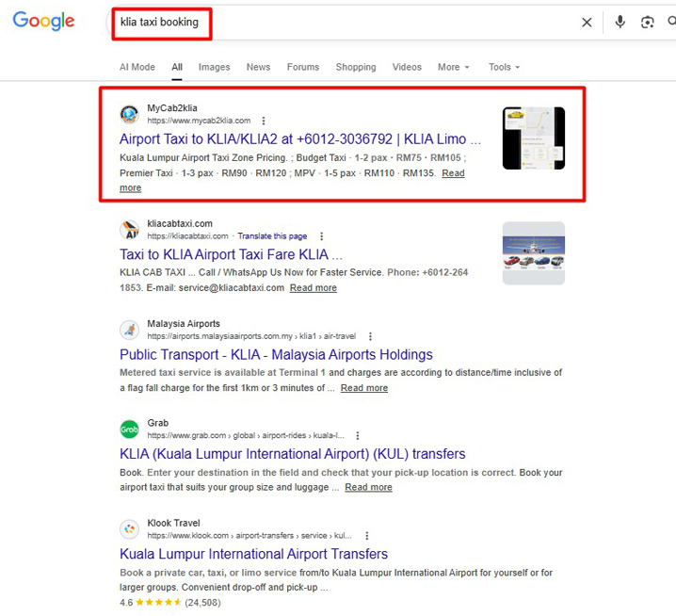This screenshot has width=676, height=616.
Task: Expand the Tools dropdown
Action: [x=504, y=67]
